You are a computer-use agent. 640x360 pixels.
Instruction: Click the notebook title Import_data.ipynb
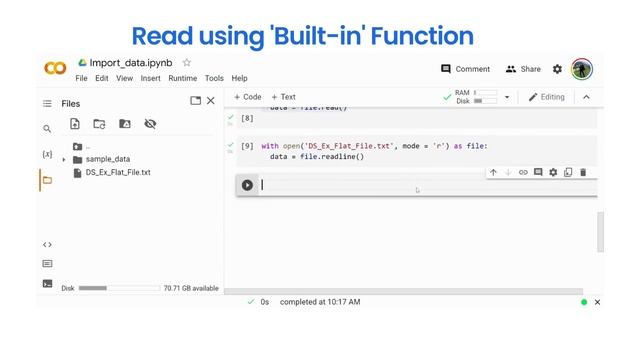point(131,63)
